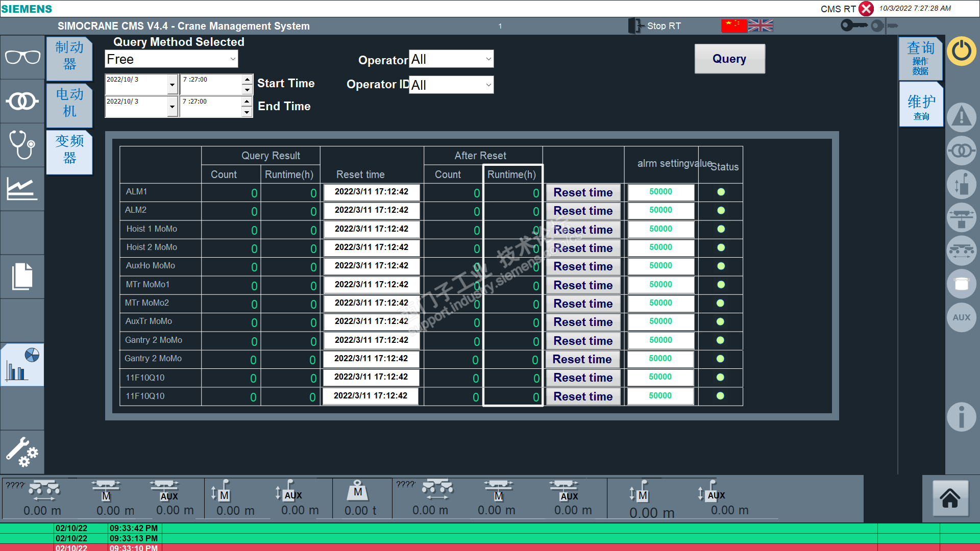Select the 变频器 inverter tab
The image size is (980, 551).
click(69, 149)
